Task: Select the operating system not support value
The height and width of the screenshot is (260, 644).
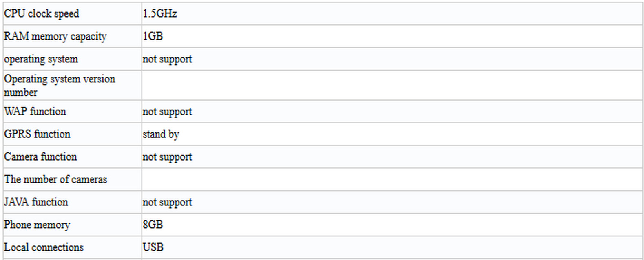Action: pyautogui.click(x=167, y=59)
